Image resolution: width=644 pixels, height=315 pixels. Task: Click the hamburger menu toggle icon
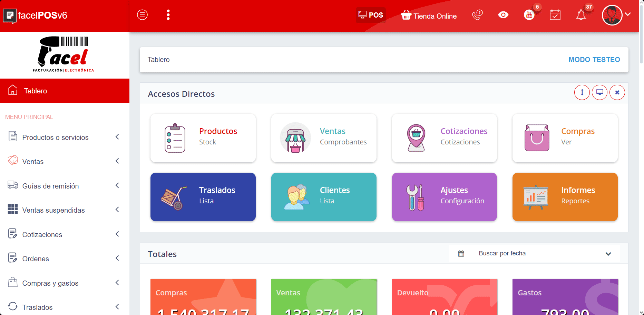tap(142, 15)
